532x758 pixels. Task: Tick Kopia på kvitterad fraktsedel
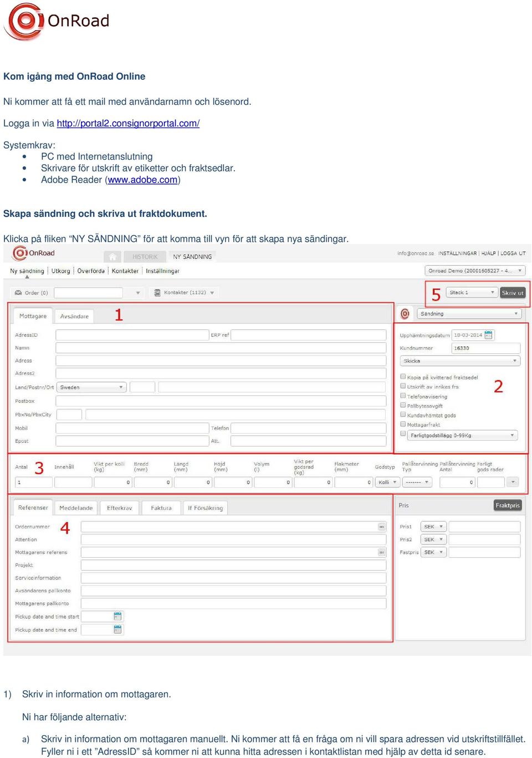pyautogui.click(x=403, y=377)
